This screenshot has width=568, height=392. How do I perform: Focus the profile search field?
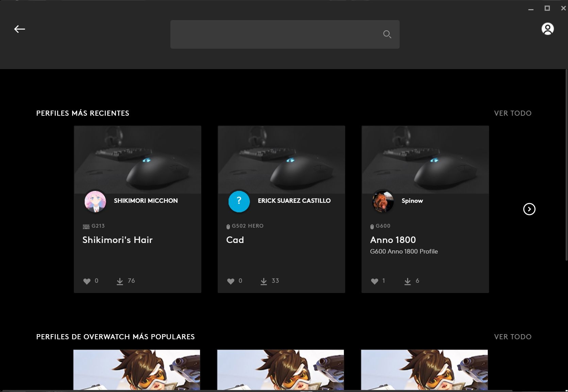tap(285, 34)
